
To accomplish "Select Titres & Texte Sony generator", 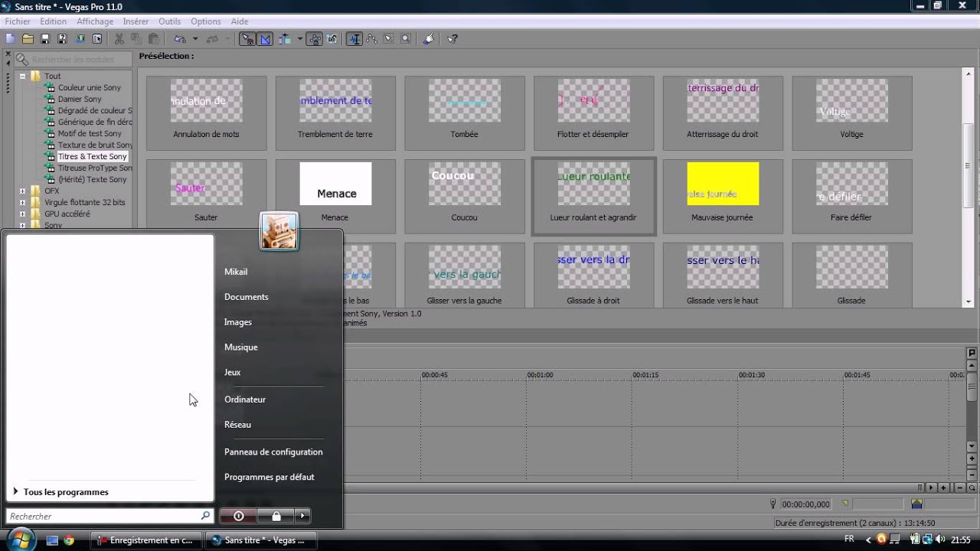I will 92,156.
